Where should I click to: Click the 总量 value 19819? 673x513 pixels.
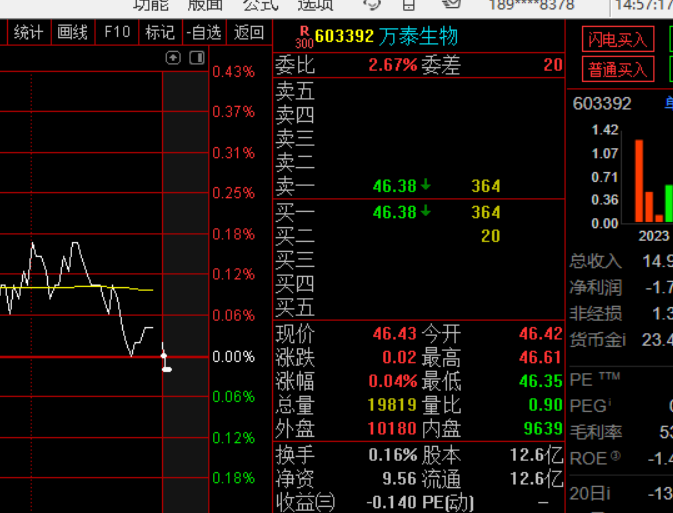coord(392,404)
